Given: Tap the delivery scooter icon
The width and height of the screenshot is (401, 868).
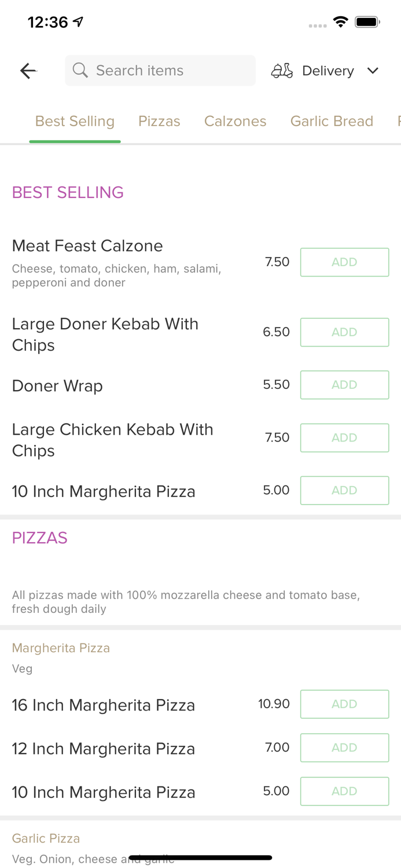Looking at the screenshot, I should (282, 71).
